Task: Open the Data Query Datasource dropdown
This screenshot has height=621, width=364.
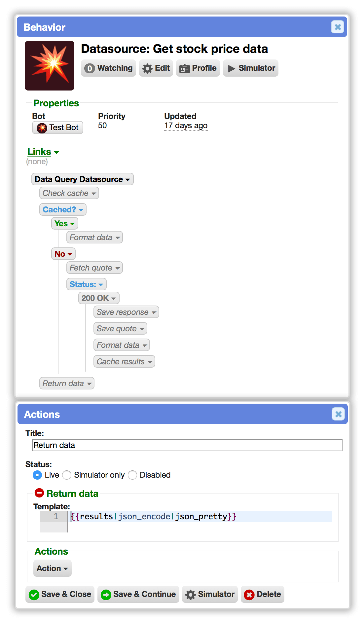Action: (x=83, y=179)
